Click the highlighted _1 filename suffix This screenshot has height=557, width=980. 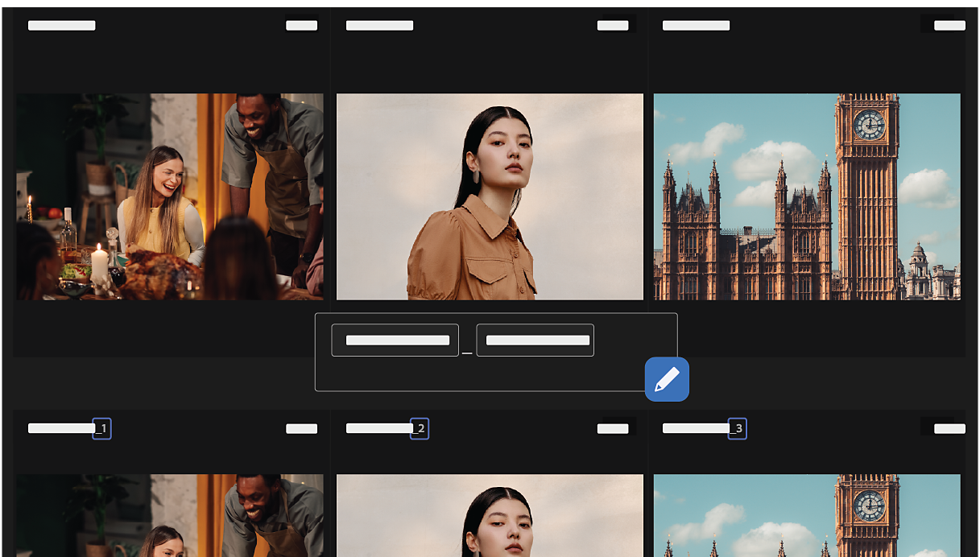pos(102,429)
